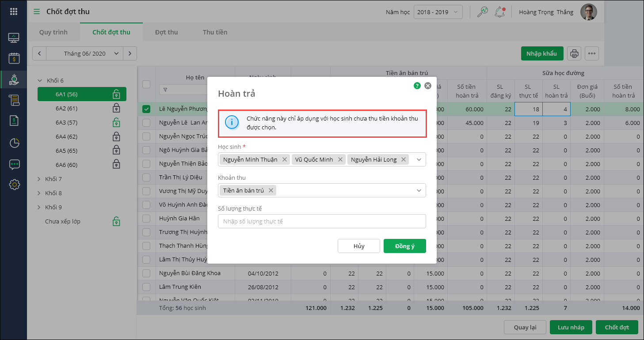Click the printer icon
Screen dimensions: 644x340
click(x=574, y=54)
